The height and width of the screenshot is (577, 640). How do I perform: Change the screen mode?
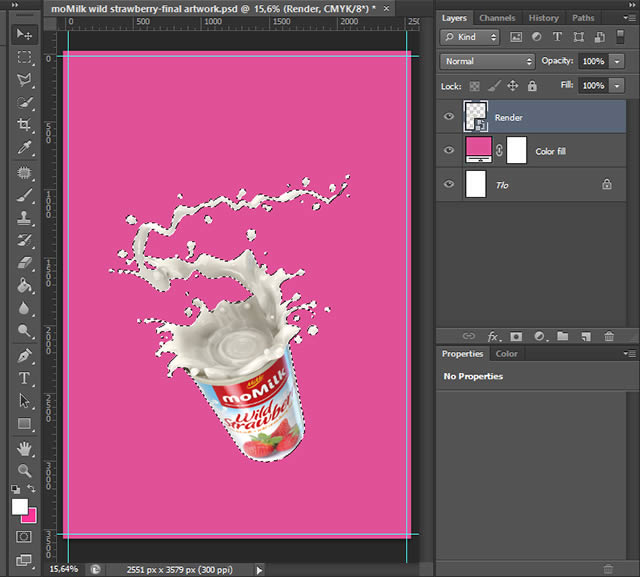(24, 560)
